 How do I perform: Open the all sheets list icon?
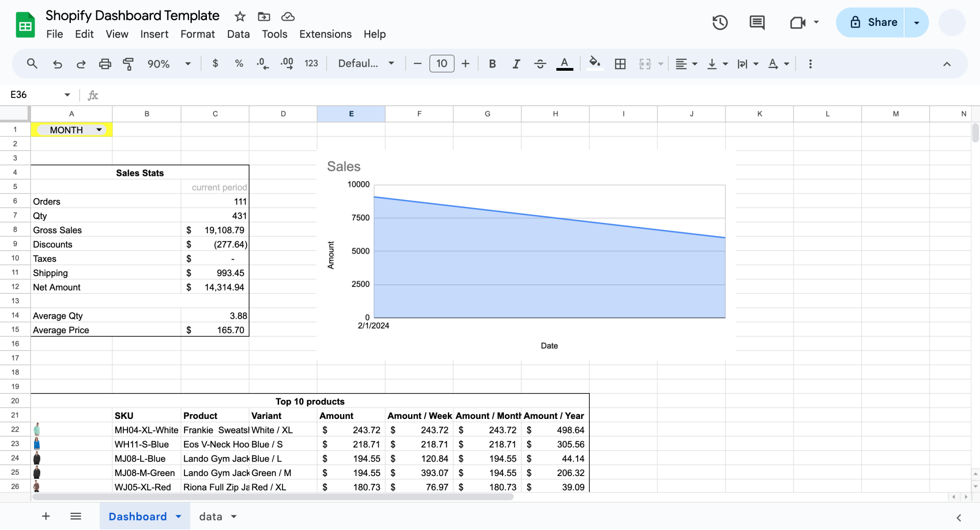click(76, 516)
